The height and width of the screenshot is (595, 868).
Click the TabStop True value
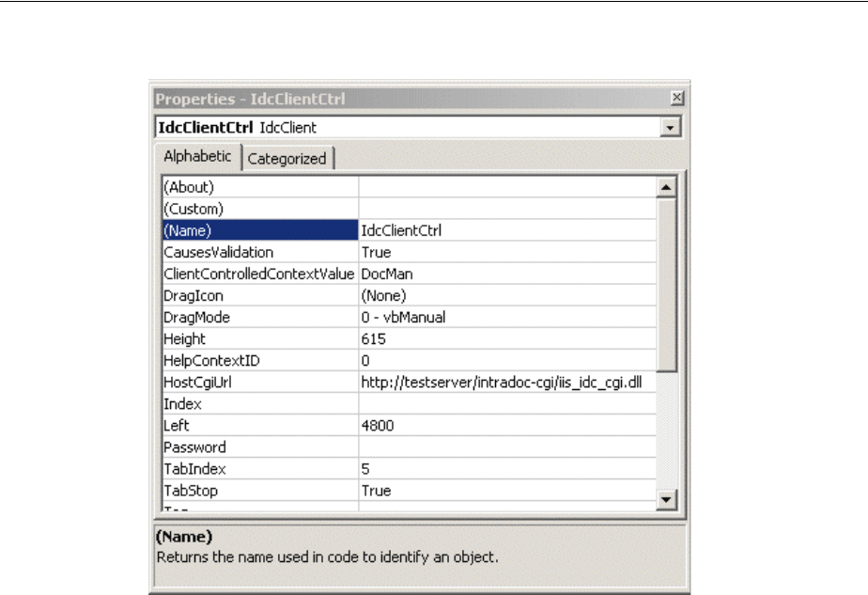point(507,490)
